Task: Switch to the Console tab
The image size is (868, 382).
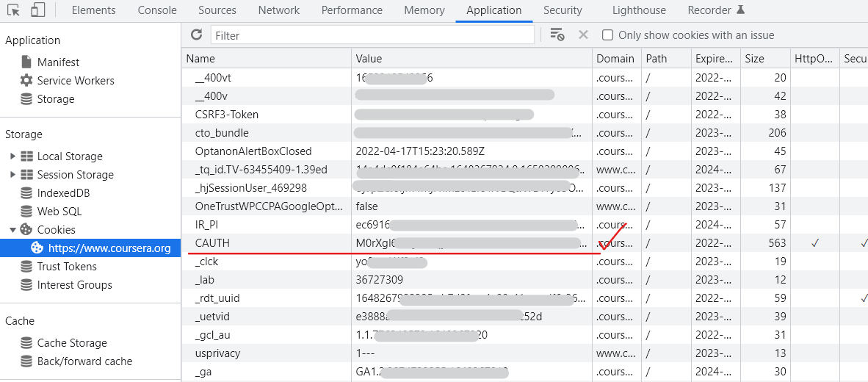Action: pyautogui.click(x=157, y=10)
